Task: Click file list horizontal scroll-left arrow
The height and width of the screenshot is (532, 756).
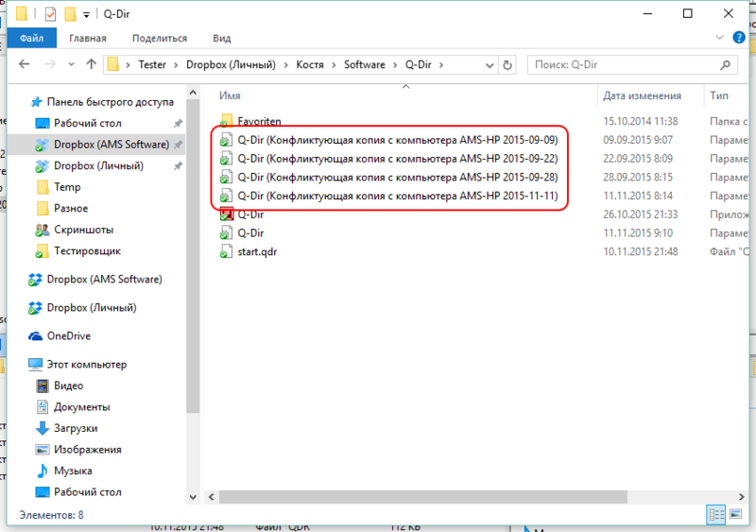Action: 212,497
